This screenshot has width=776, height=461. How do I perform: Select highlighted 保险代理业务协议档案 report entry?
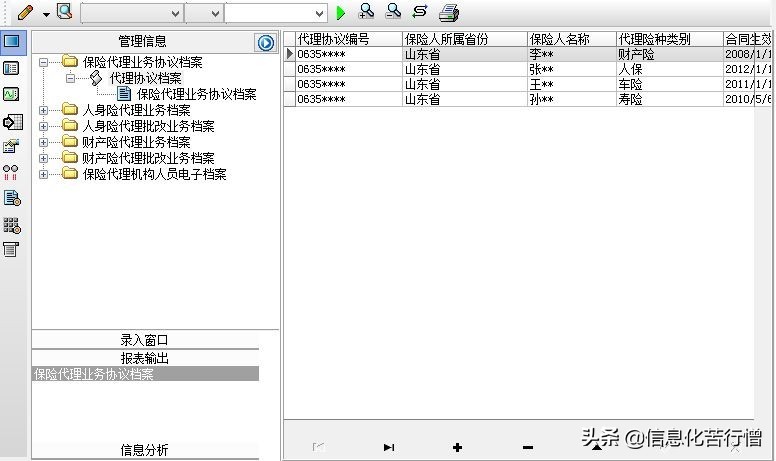coord(146,374)
